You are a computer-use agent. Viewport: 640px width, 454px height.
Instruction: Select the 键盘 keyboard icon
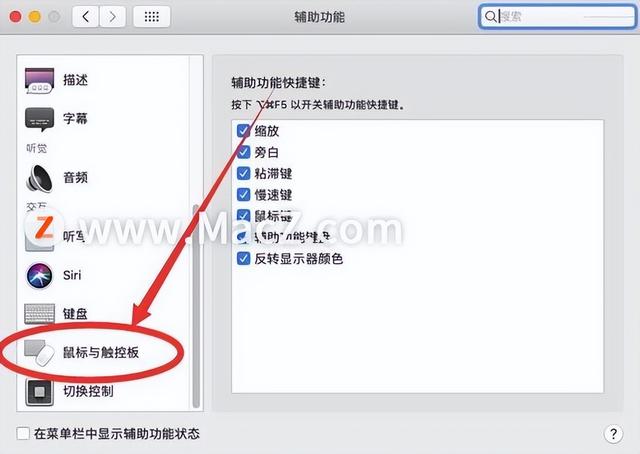coord(39,314)
